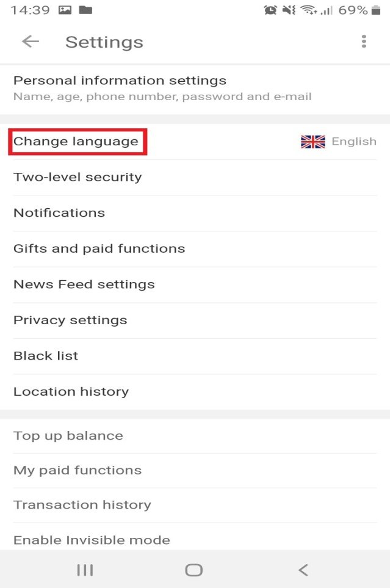
Task: Tap the Android navigation back button
Action: coord(303,570)
